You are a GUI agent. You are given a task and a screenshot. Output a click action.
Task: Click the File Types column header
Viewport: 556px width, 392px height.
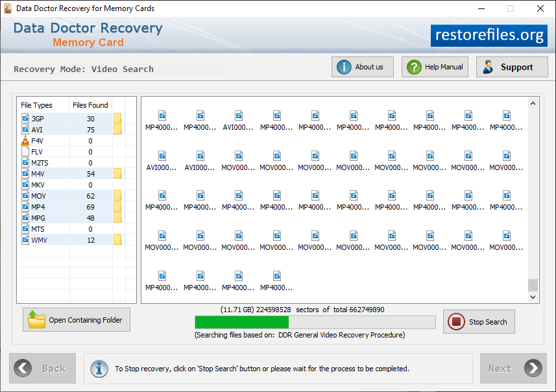point(36,105)
